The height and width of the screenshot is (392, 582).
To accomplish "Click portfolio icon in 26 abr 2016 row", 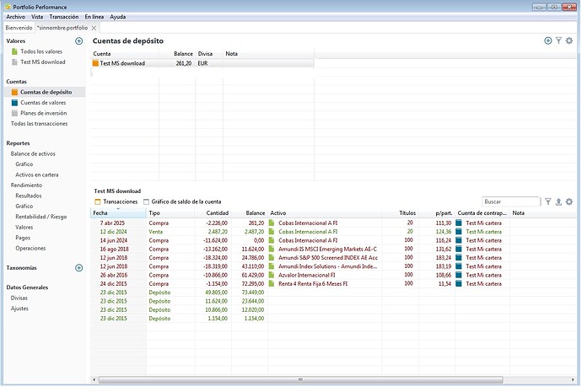I will click(459, 275).
